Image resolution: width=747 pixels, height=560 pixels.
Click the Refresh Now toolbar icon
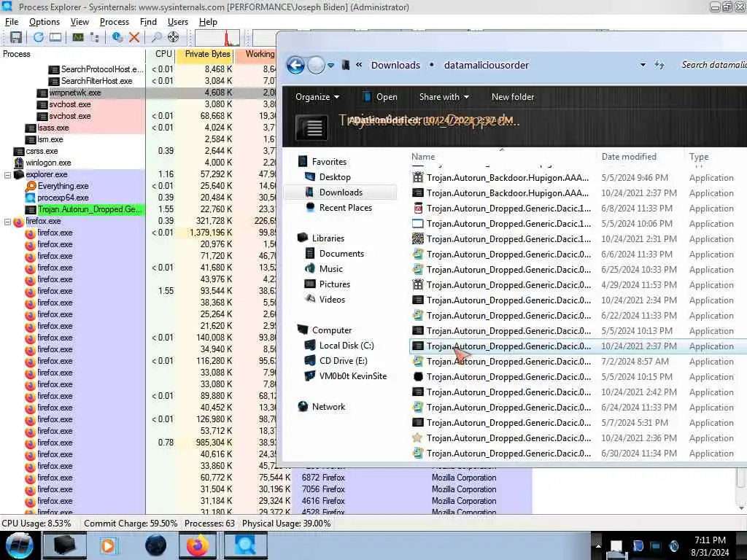click(39, 37)
